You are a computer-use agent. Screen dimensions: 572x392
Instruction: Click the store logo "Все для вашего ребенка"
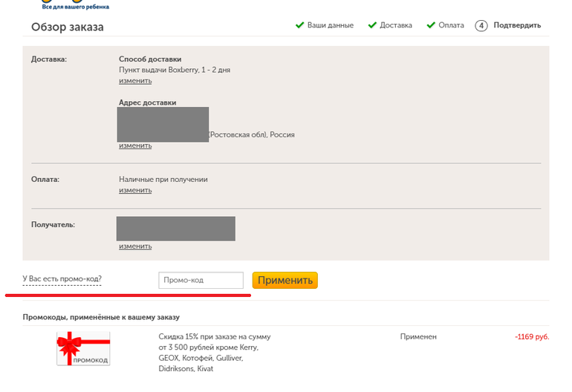(x=74, y=5)
